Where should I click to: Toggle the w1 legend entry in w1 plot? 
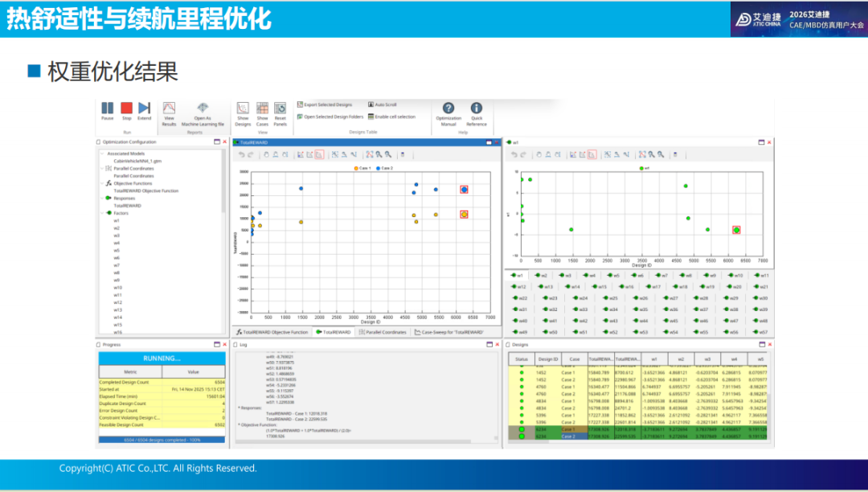tap(645, 168)
